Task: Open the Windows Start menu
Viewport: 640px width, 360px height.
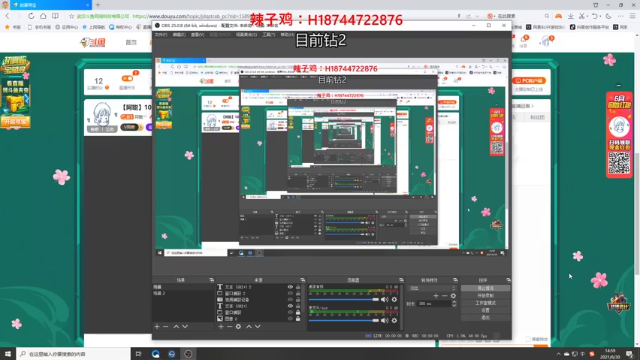Action: click(8, 354)
